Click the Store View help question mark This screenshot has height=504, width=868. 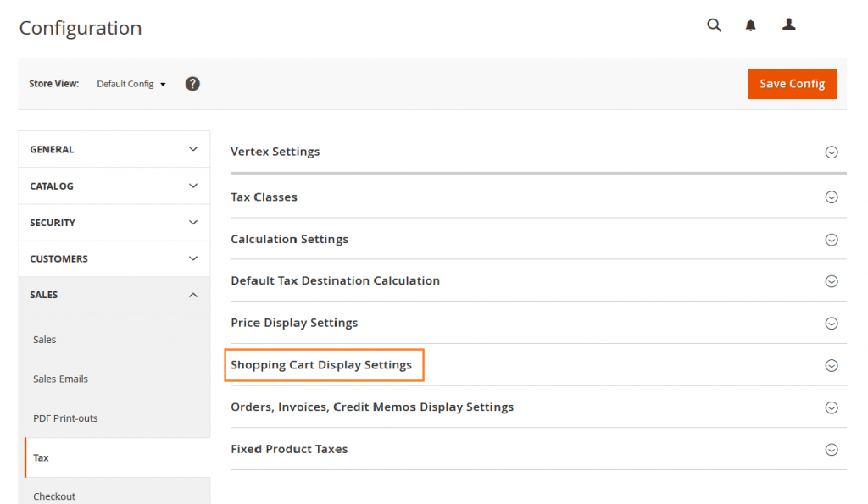[x=192, y=83]
